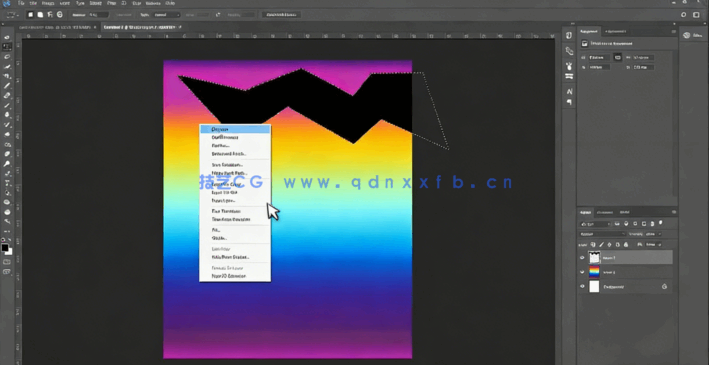The height and width of the screenshot is (365, 709).
Task: Click the Add to Selection icon
Action: coord(40,14)
